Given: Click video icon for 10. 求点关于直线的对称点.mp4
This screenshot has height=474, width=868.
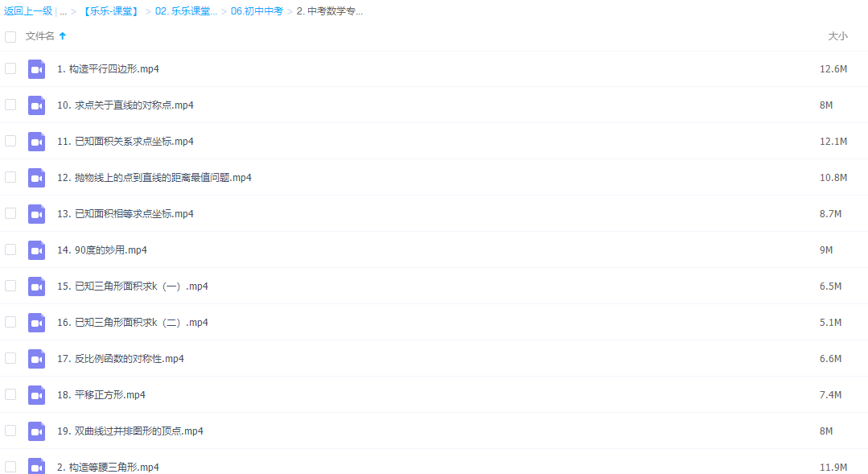Looking at the screenshot, I should pyautogui.click(x=36, y=105).
